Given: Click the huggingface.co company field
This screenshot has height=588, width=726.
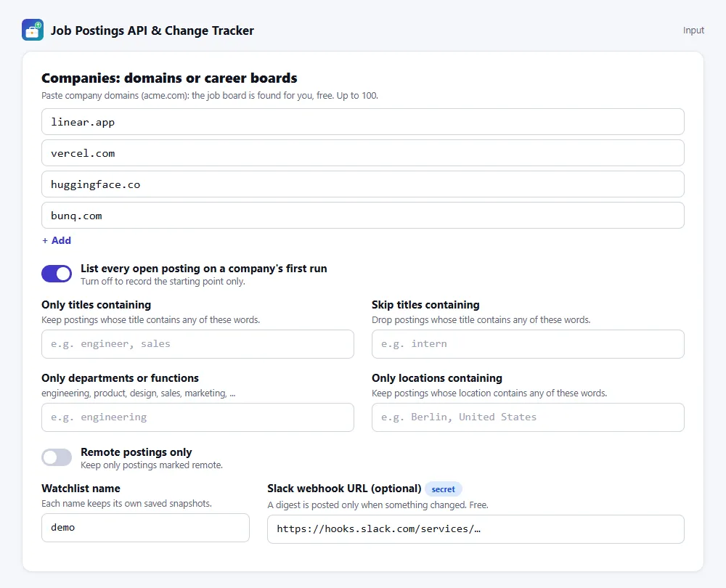Looking at the screenshot, I should point(362,184).
